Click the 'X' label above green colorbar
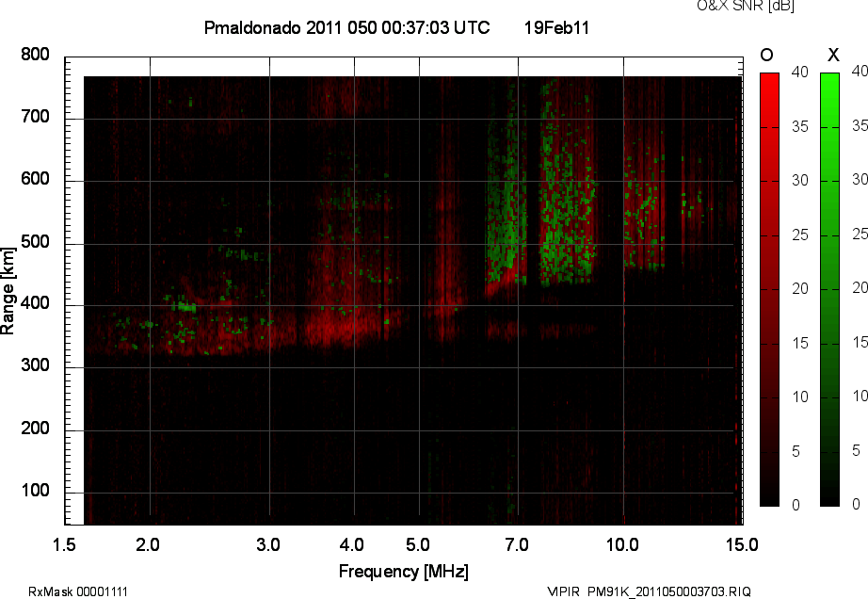The height and width of the screenshot is (599, 868). 833,55
